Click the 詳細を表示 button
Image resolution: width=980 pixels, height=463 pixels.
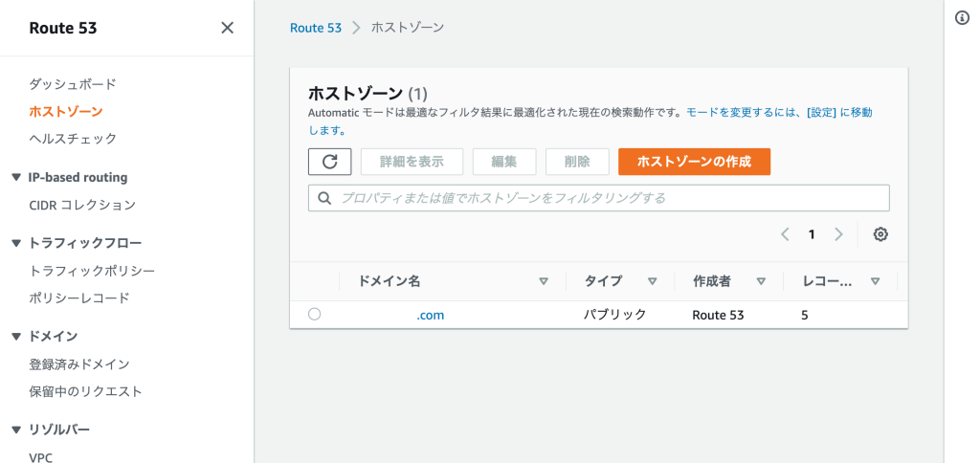coord(412,162)
